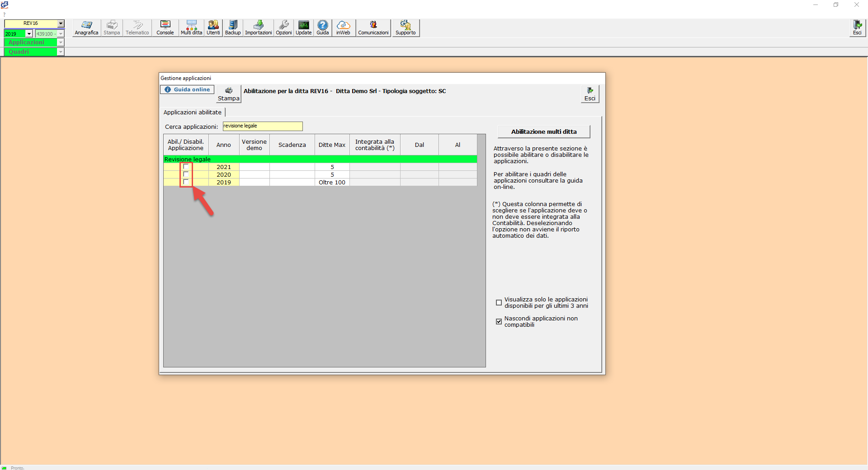868x470 pixels.
Task: Click the Stampa toolbar icon in main toolbar
Action: pos(112,28)
